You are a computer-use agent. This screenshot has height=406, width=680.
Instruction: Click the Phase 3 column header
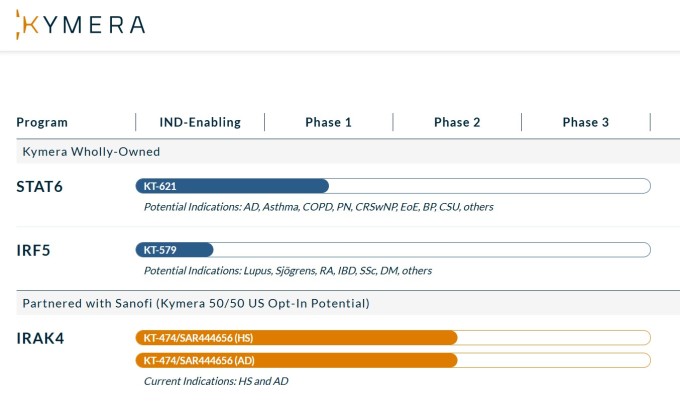585,122
